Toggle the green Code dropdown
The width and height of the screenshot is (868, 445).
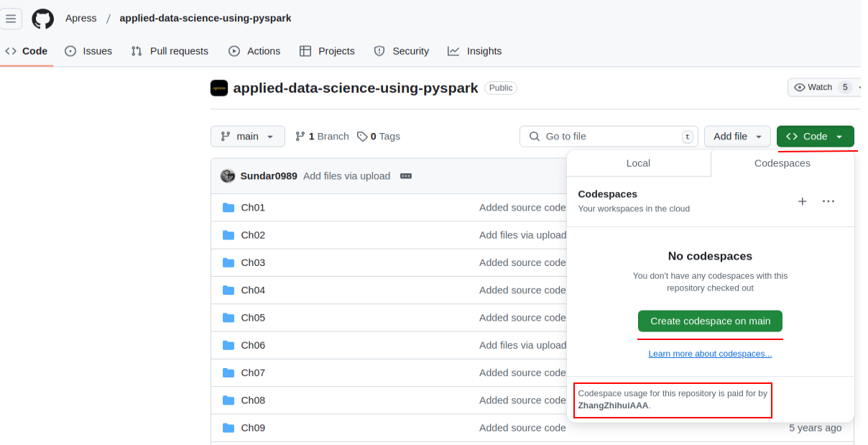point(815,137)
